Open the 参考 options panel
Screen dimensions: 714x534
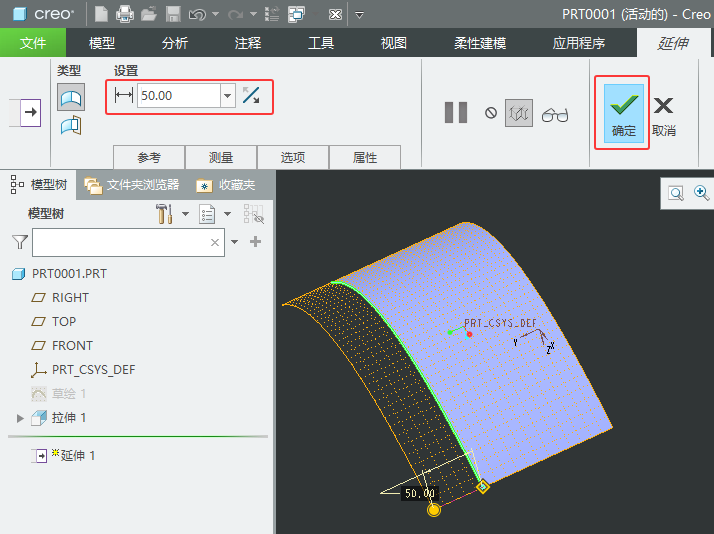click(x=149, y=158)
